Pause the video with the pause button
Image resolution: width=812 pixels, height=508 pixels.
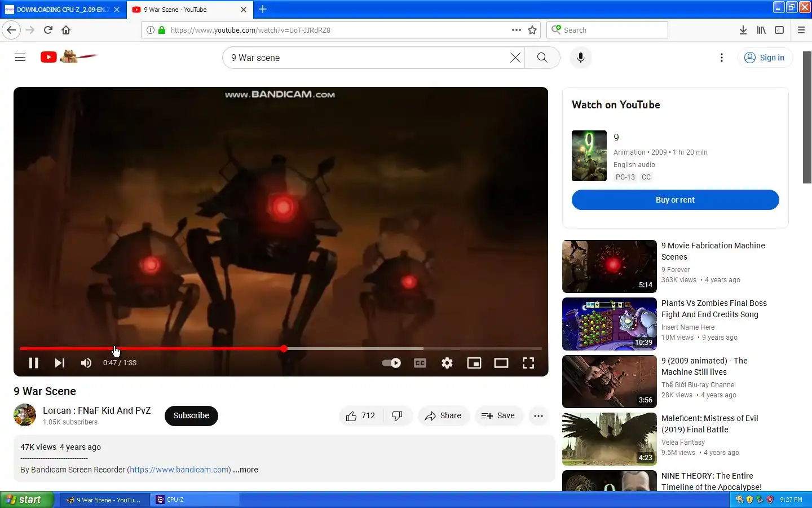click(34, 363)
